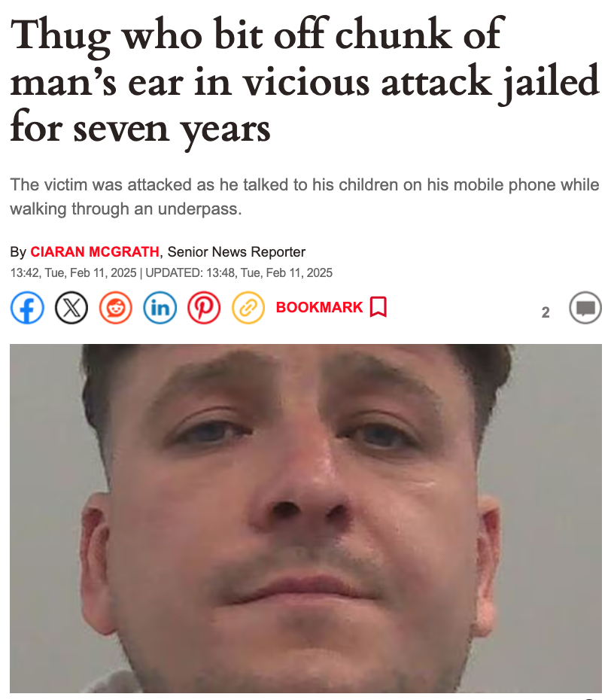This screenshot has width=611, height=700.
Task: Click the Senior News Reporter title text
Action: pyautogui.click(x=236, y=252)
